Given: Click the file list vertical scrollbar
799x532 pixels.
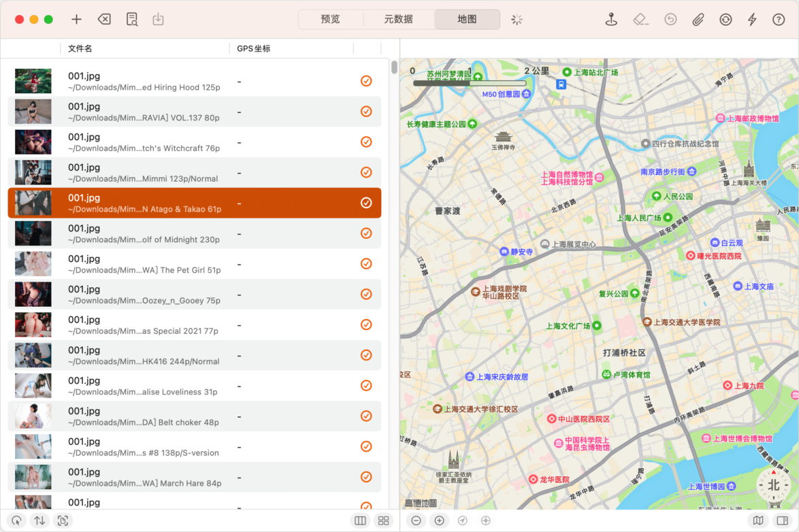Looking at the screenshot, I should pos(395,68).
